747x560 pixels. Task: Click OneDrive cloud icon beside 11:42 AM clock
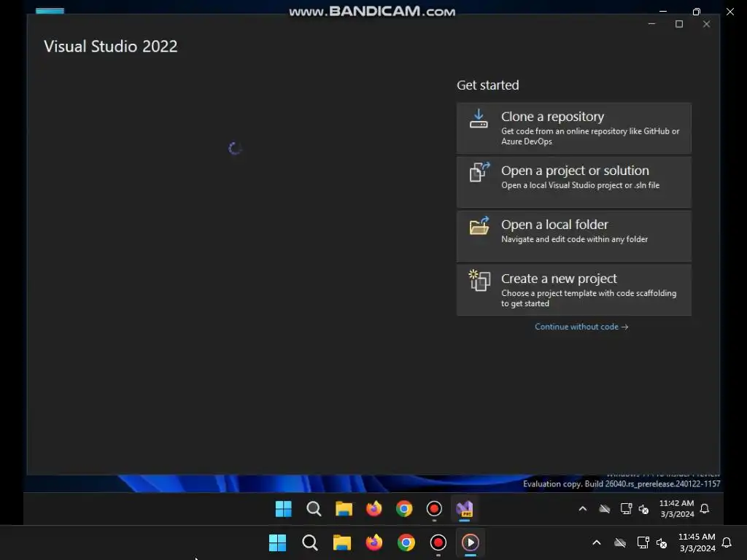click(605, 508)
